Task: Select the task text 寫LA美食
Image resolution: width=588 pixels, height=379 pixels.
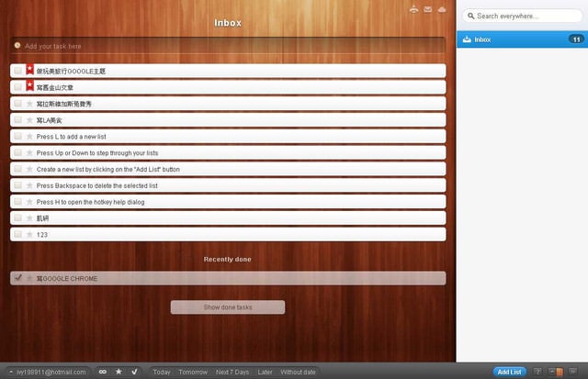Action: [x=49, y=120]
